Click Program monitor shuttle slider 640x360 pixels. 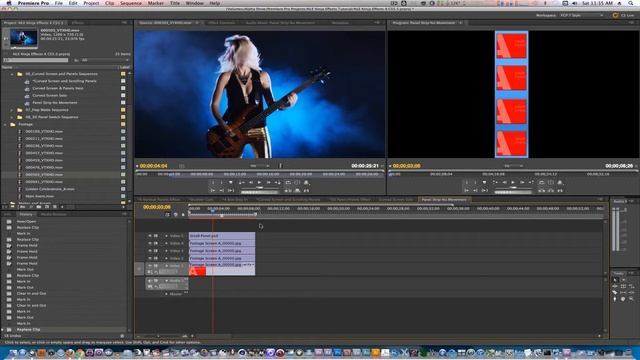click(513, 188)
